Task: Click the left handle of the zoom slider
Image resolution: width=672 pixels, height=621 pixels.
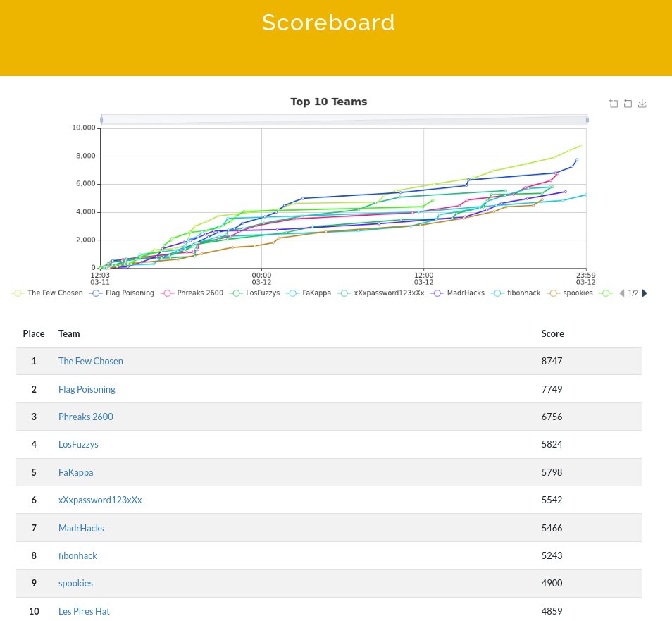Action: click(x=101, y=120)
